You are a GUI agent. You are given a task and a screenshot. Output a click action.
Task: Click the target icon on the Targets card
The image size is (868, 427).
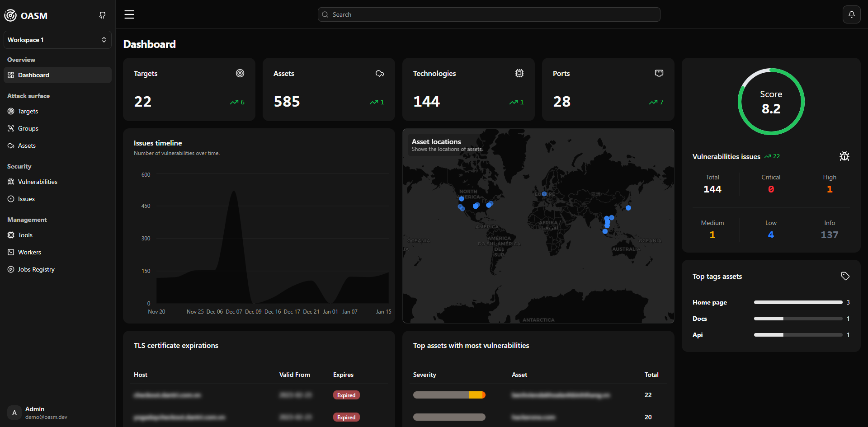[240, 73]
